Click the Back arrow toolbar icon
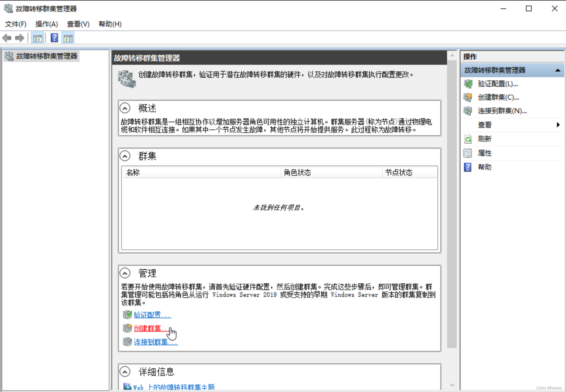The image size is (566, 392). pos(7,38)
